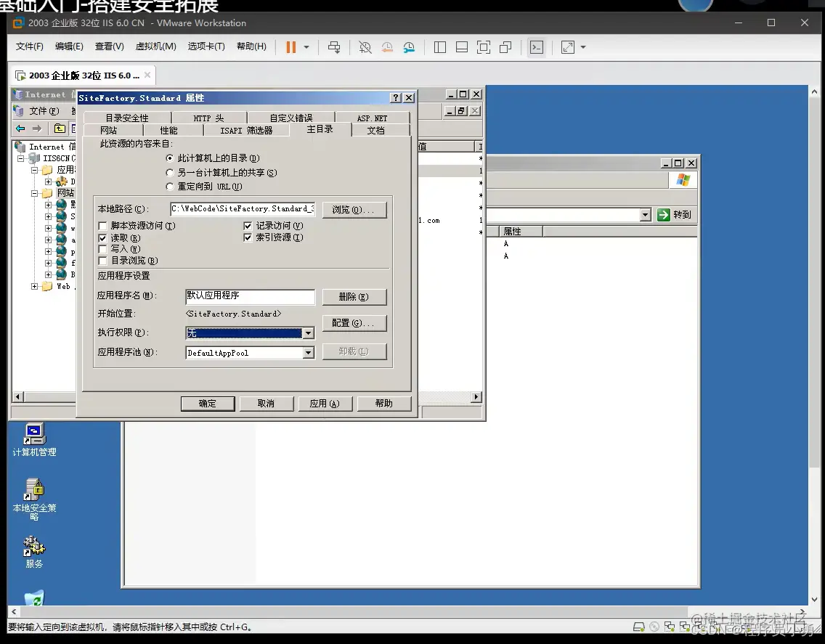
Task: Open the ASP.NET tab
Action: (x=372, y=118)
